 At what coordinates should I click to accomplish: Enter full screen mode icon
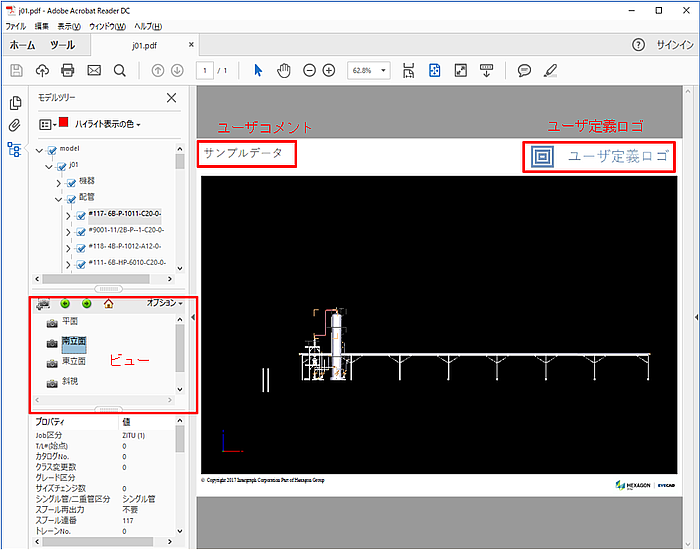(x=460, y=71)
